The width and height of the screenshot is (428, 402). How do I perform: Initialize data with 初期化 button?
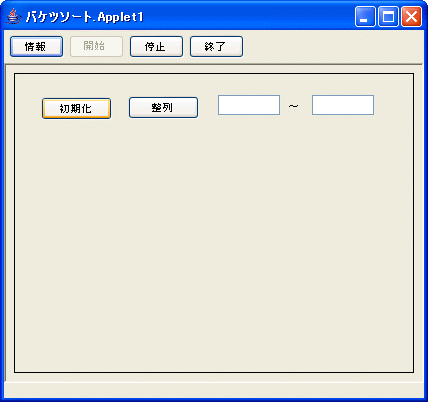tap(76, 108)
